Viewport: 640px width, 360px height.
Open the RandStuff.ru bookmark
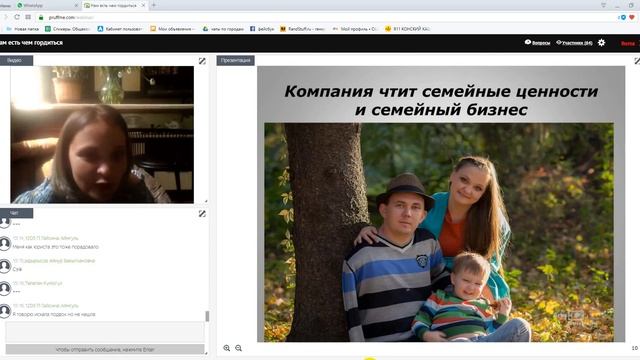click(x=302, y=29)
